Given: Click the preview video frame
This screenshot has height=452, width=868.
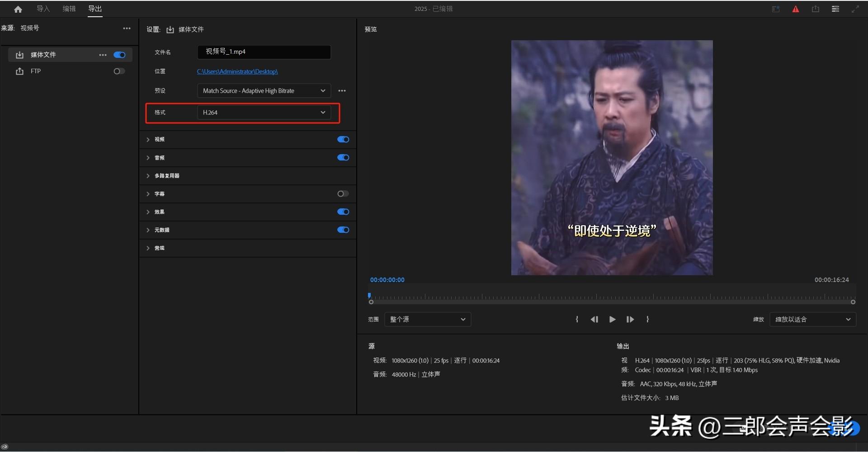Looking at the screenshot, I should point(612,158).
